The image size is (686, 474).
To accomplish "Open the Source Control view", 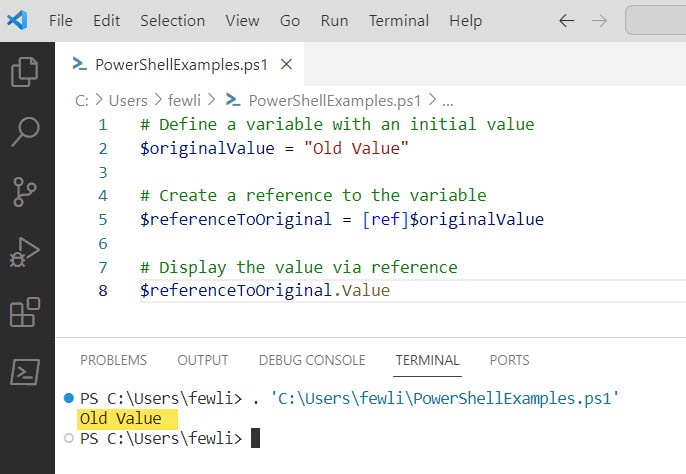I will pos(24,192).
